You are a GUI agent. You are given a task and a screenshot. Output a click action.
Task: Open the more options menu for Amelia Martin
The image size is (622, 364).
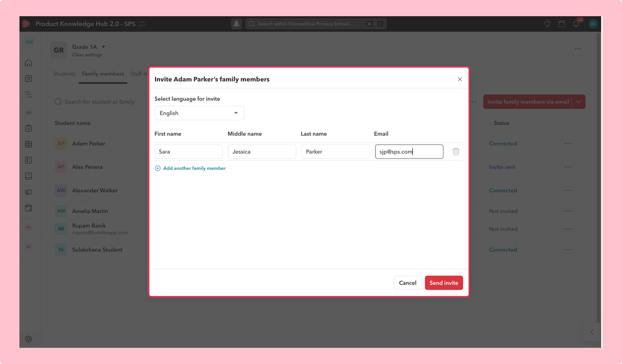(568, 211)
